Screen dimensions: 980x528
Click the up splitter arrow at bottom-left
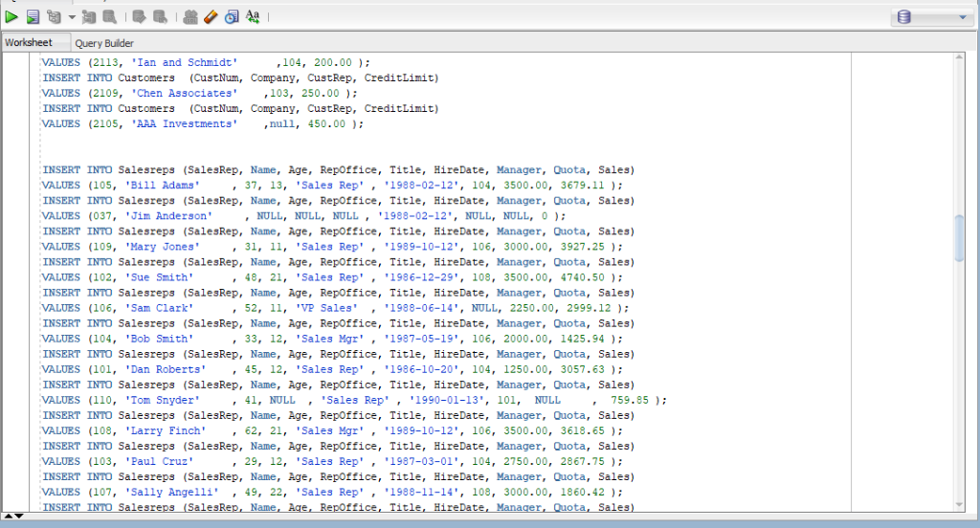[8, 517]
